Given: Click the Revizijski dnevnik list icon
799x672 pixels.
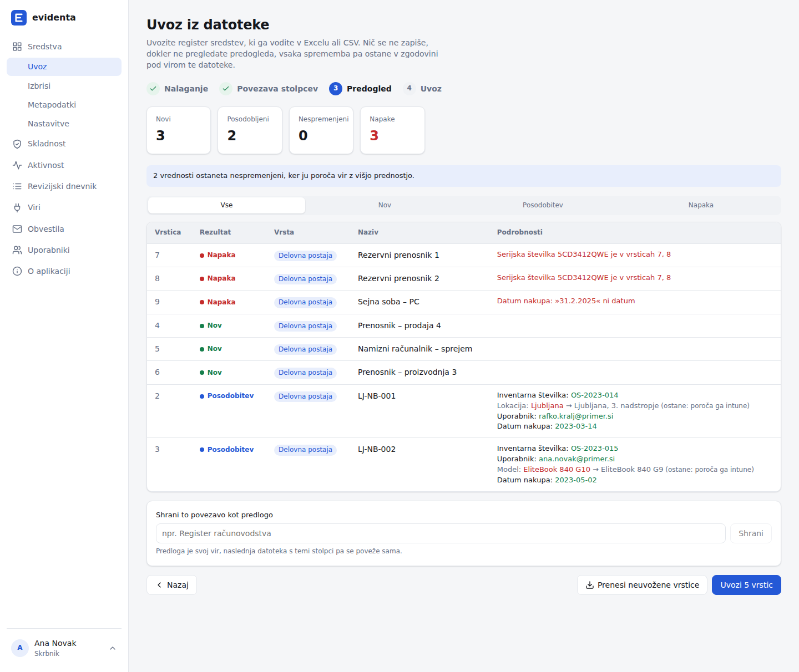Looking at the screenshot, I should pos(17,186).
